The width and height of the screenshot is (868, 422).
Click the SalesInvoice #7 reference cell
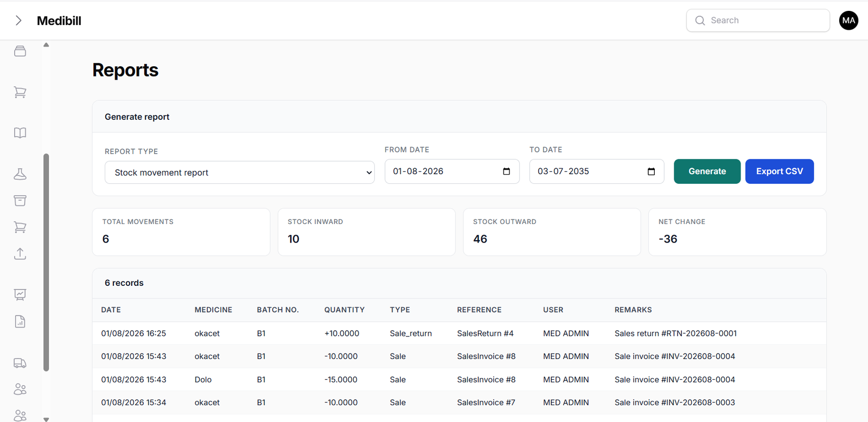pyautogui.click(x=486, y=402)
